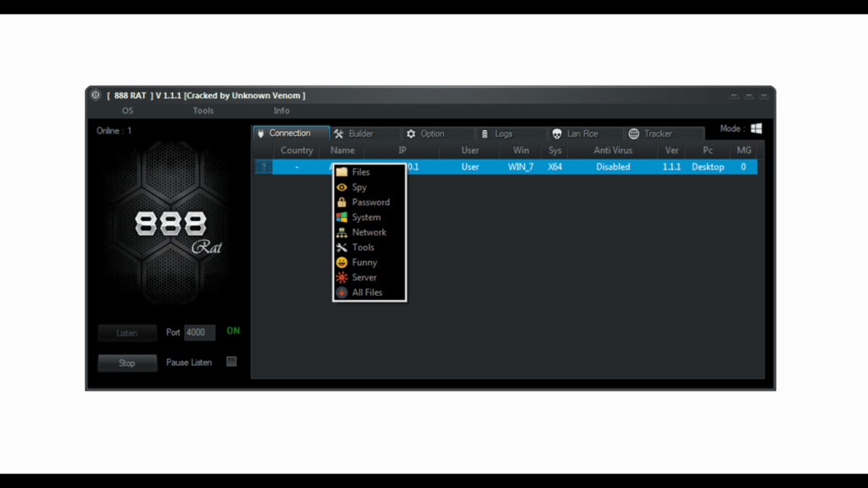The width and height of the screenshot is (868, 488).
Task: Open the Tools menu in menu bar
Action: [x=203, y=111]
